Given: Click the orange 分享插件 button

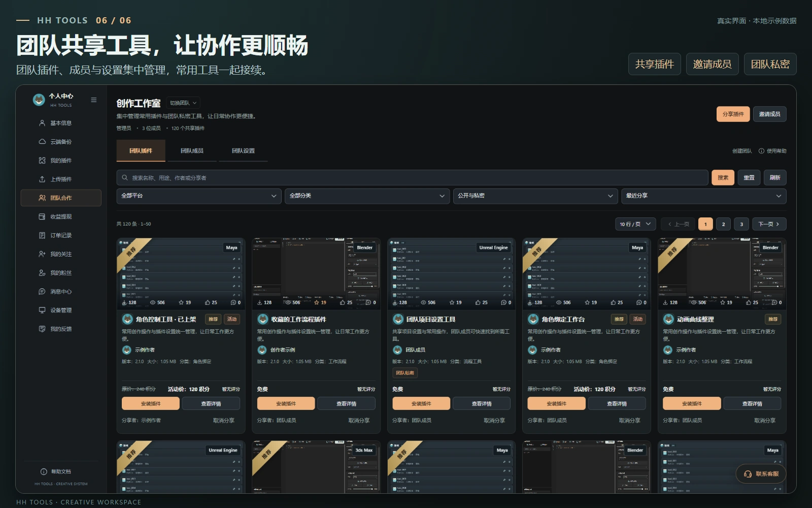Looking at the screenshot, I should (733, 114).
